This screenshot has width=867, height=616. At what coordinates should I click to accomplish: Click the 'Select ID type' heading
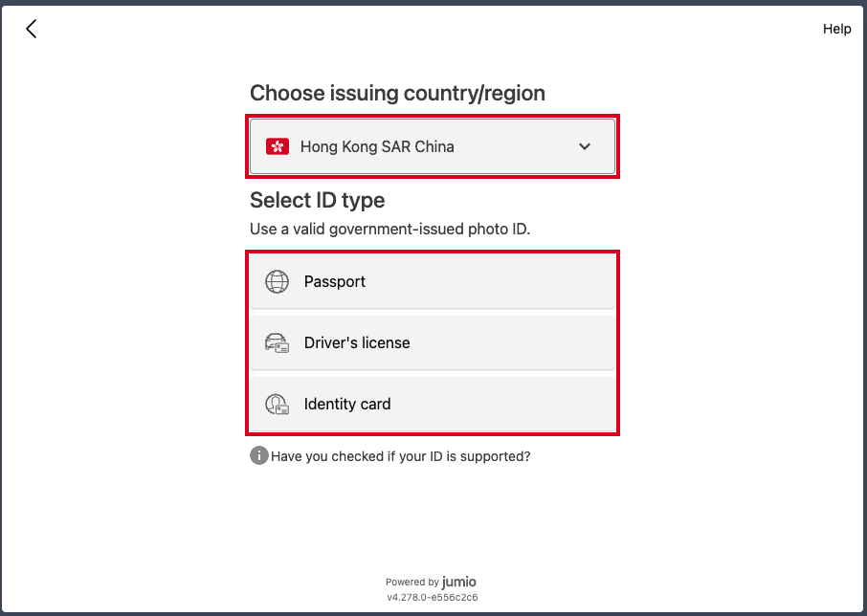coord(317,200)
